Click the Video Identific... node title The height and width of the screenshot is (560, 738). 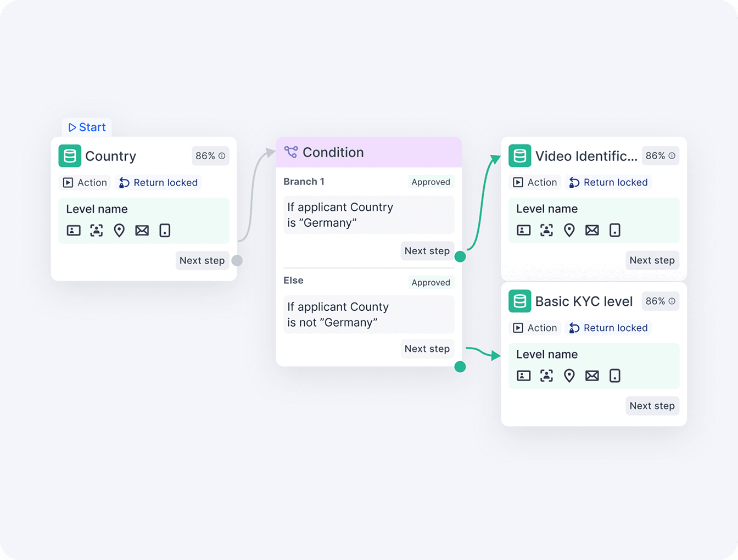coord(586,156)
